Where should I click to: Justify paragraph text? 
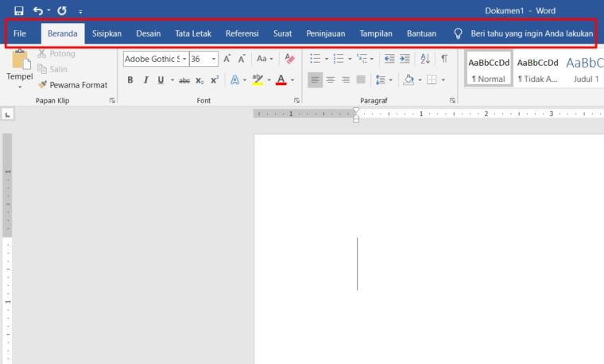tap(361, 79)
